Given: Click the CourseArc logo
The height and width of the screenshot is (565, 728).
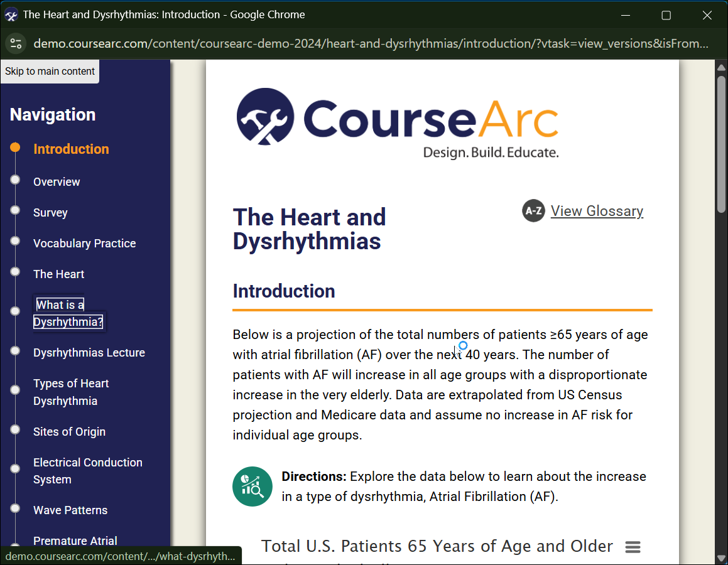Looking at the screenshot, I should click(398, 123).
